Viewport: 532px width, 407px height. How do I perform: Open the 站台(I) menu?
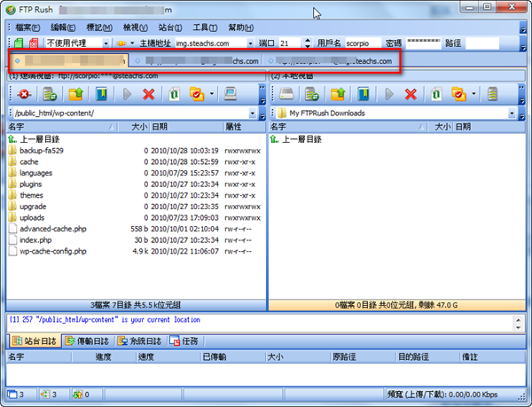[x=170, y=27]
